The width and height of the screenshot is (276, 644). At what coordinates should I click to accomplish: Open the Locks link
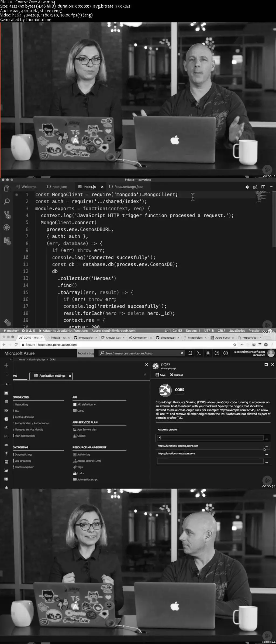point(78,473)
